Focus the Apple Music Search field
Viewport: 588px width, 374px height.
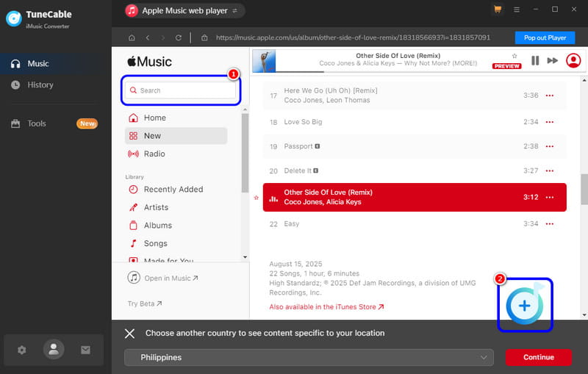(x=180, y=90)
